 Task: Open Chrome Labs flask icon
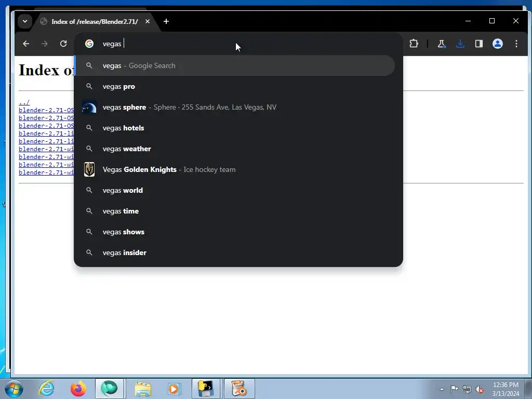[x=442, y=44]
